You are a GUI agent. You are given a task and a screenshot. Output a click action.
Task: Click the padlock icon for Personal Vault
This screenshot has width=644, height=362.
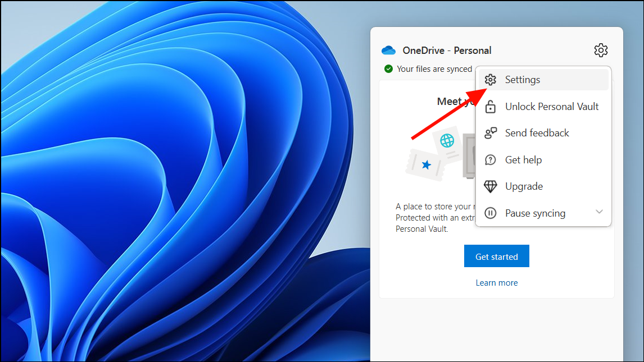click(x=491, y=106)
